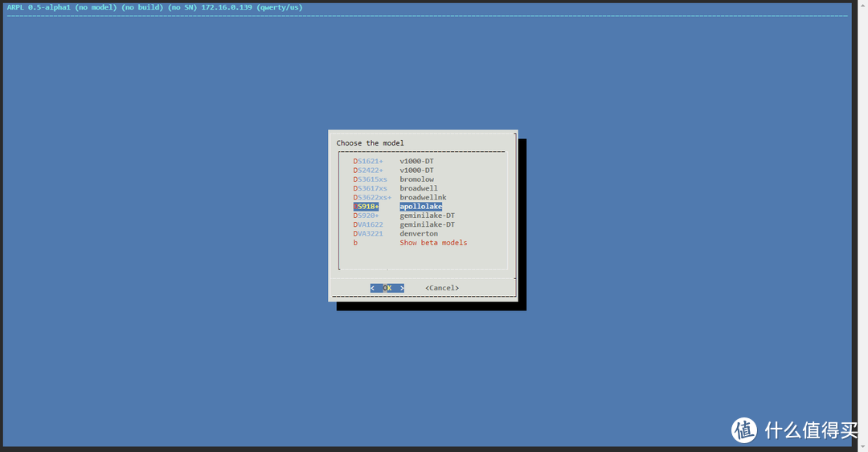Image resolution: width=868 pixels, height=452 pixels.
Task: Click the 172.16.0.139 IP address text
Action: [x=227, y=7]
